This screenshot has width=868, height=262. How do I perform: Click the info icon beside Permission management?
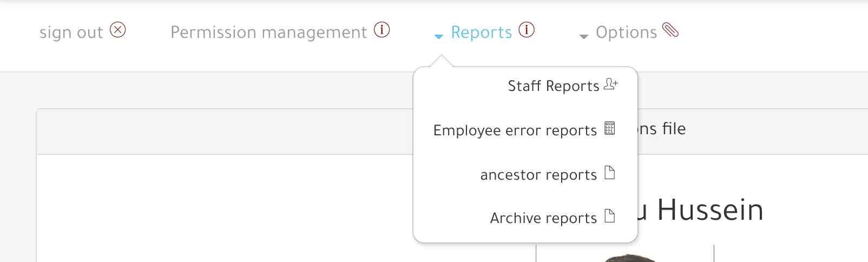(382, 30)
